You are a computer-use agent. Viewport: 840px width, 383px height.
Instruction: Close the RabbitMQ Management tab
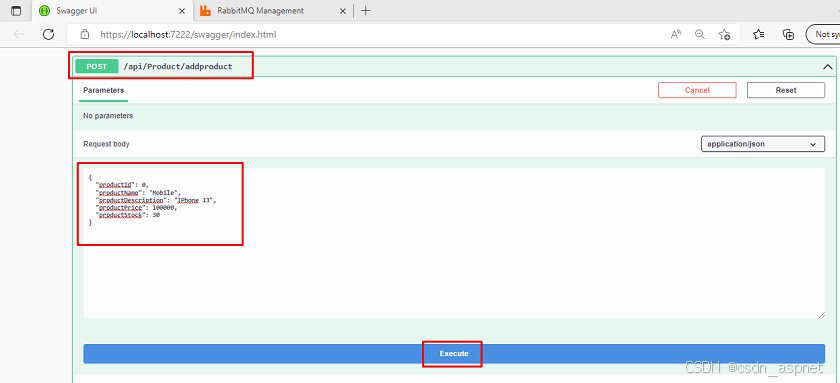click(343, 11)
